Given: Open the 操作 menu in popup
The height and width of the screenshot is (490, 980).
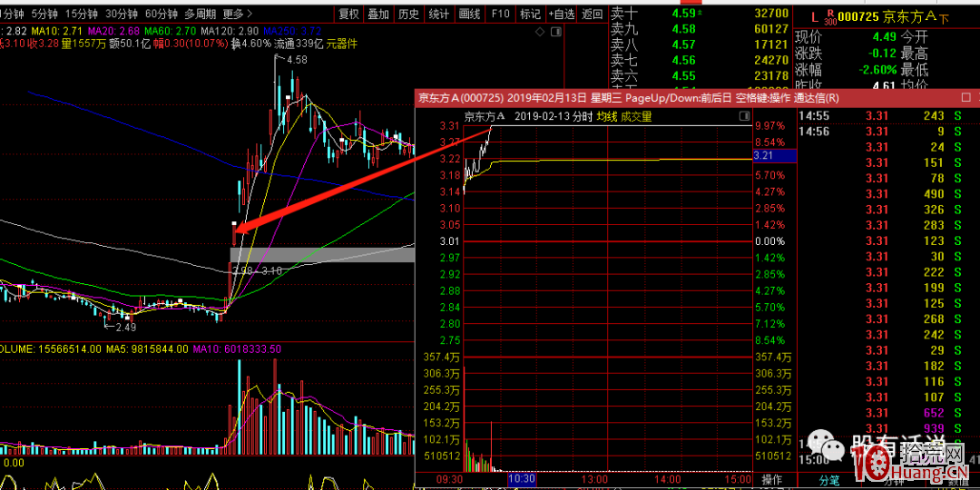Looking at the screenshot, I should 772,479.
